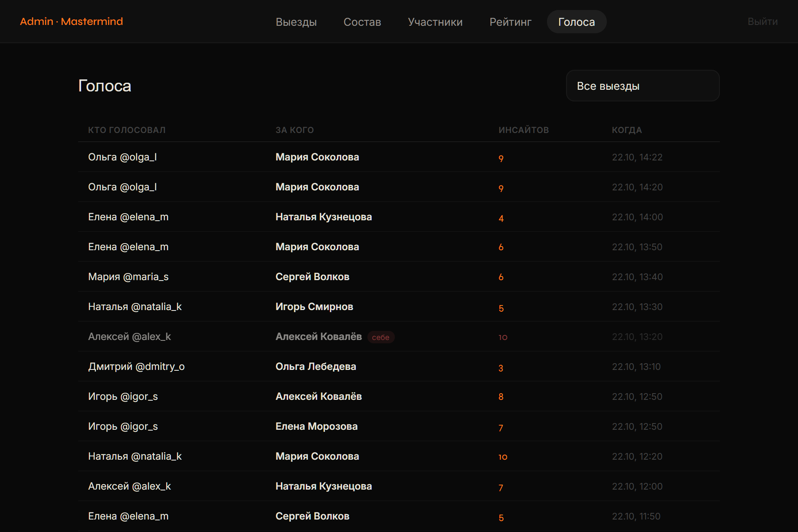Click the Admin · Mastermind logo
This screenshot has width=798, height=532.
(x=71, y=22)
